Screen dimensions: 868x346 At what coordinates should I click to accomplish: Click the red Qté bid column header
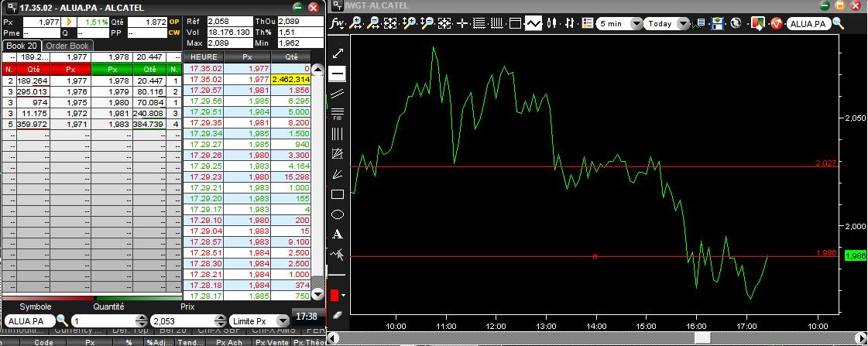click(33, 70)
